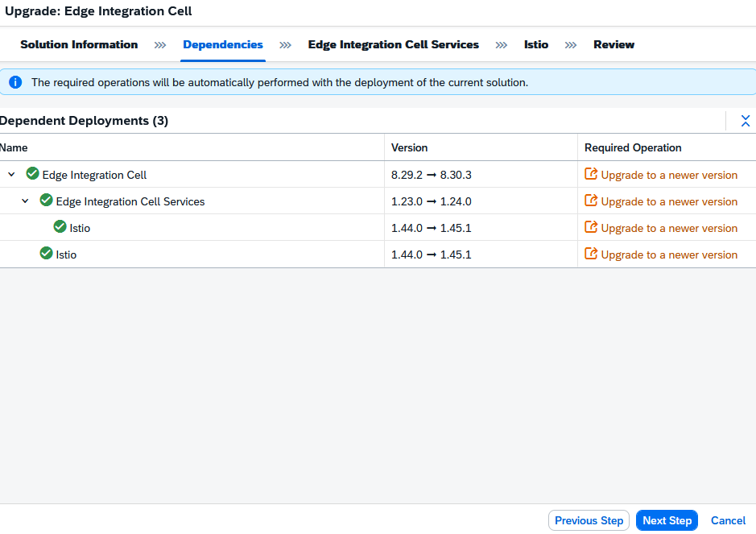The image size is (756, 534).
Task: Click the upgrade icon on the Edge Integration Cell Services row
Action: tap(590, 201)
